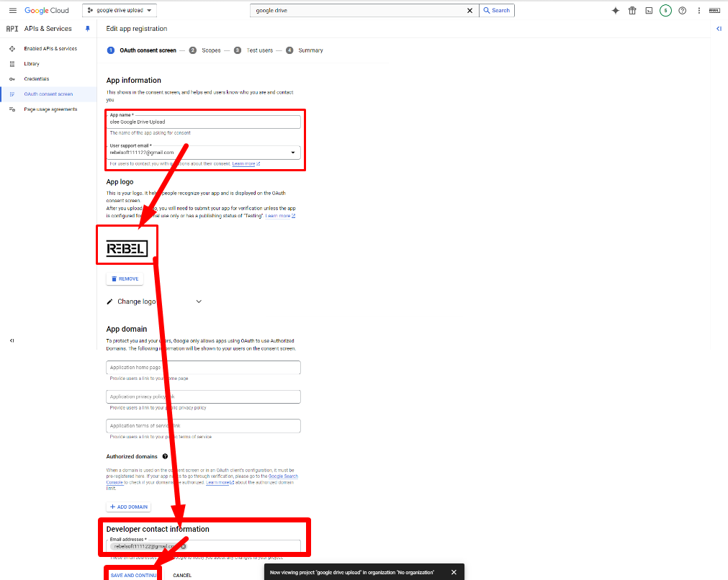Jump to the Test users step

click(x=253, y=50)
